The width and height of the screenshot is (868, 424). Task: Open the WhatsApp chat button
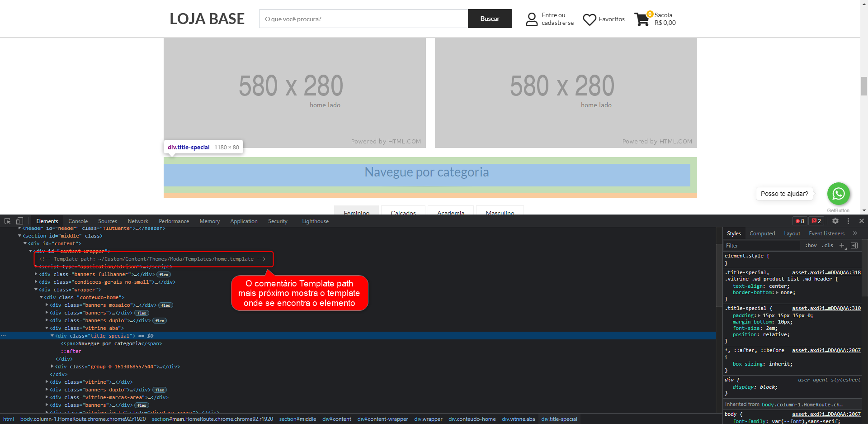pyautogui.click(x=839, y=194)
